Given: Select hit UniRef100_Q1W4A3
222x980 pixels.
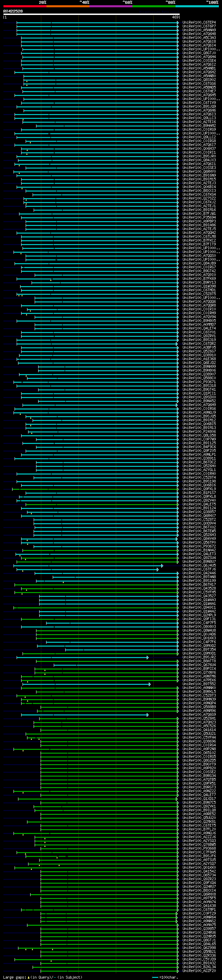Looking at the screenshot, I should coord(199,600).
